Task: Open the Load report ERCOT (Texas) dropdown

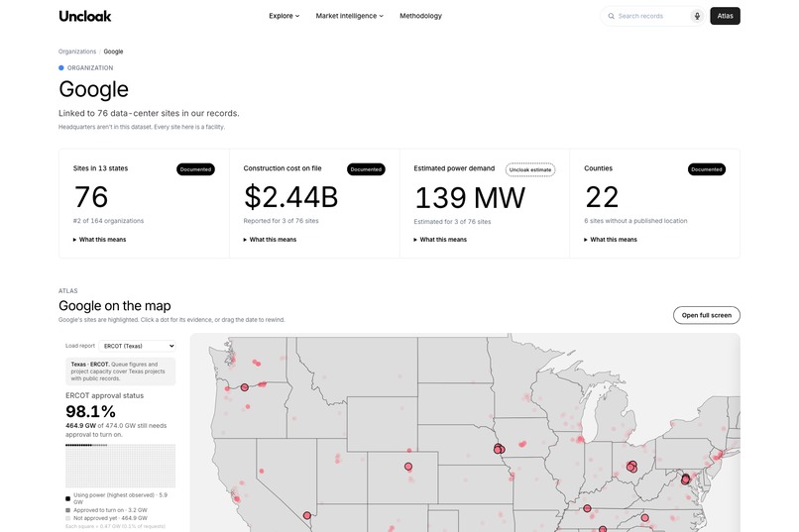Action: 137,346
